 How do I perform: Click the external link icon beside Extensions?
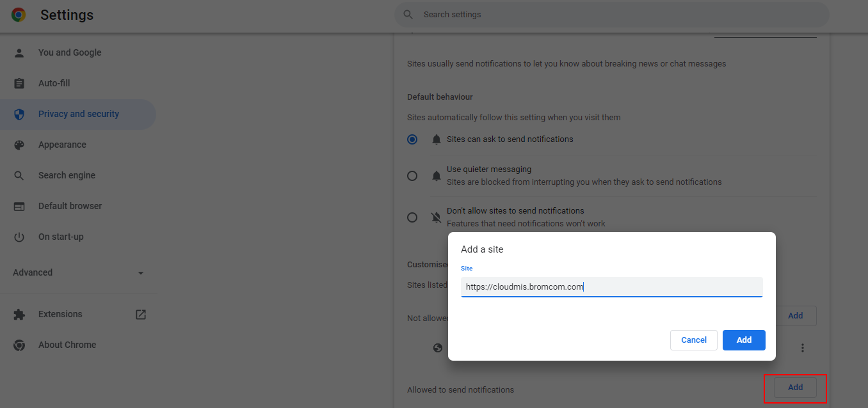pos(140,314)
